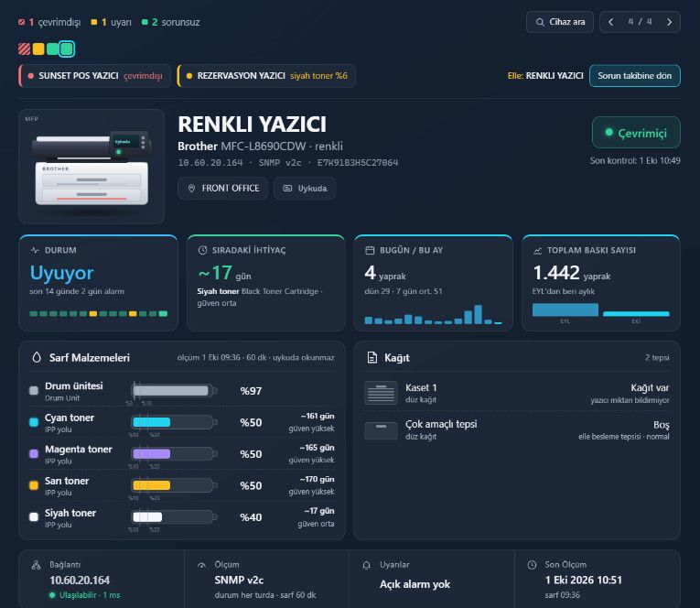This screenshot has width=700, height=608.
Task: Click 'Açık alarm yok' text
Action: pyautogui.click(x=415, y=584)
